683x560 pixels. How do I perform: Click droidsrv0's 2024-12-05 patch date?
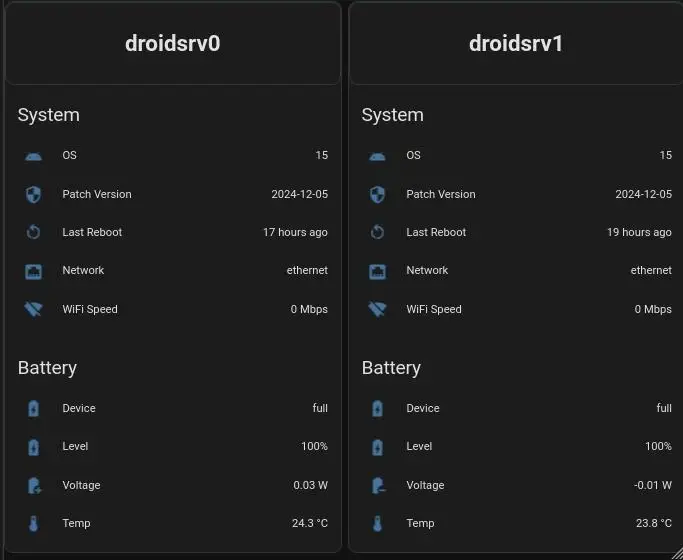click(x=300, y=194)
